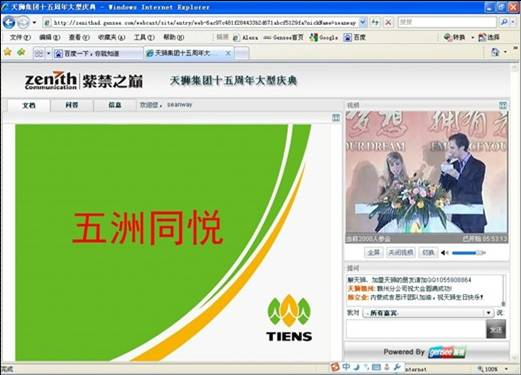Screen dimensions: 521x375
Task: Open IME settings wrench icon
Action: point(397,367)
